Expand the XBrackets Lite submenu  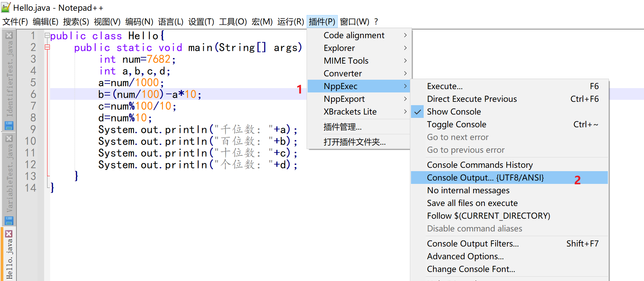pyautogui.click(x=359, y=112)
